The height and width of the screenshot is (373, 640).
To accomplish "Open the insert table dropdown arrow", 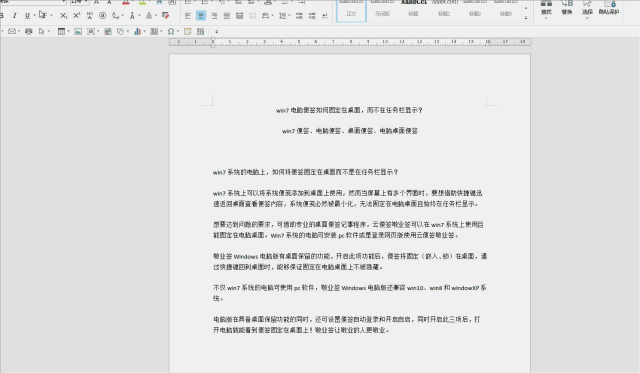I will pyautogui.click(x=68, y=31).
